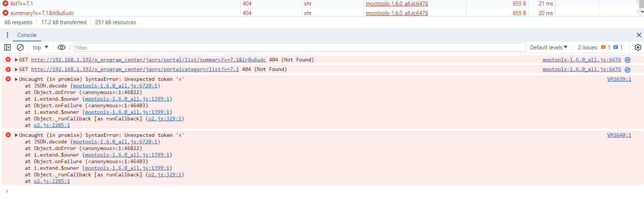Click the error icon beside list?v=7.1 request
Viewport: 644px width, 199px height.
point(5,3)
